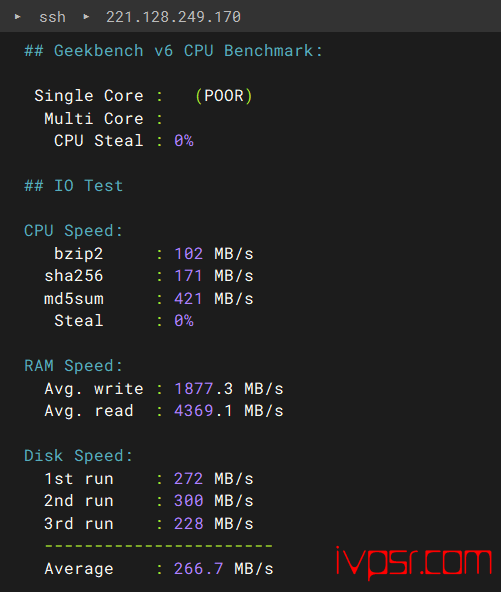This screenshot has width=501, height=592.
Task: Click the 2nd run 300 MB/s value
Action: (214, 501)
